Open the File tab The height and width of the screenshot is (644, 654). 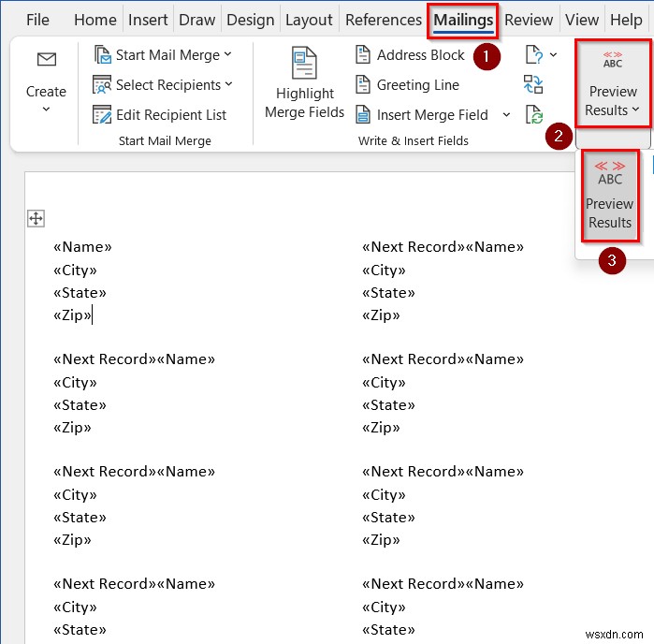click(x=37, y=20)
